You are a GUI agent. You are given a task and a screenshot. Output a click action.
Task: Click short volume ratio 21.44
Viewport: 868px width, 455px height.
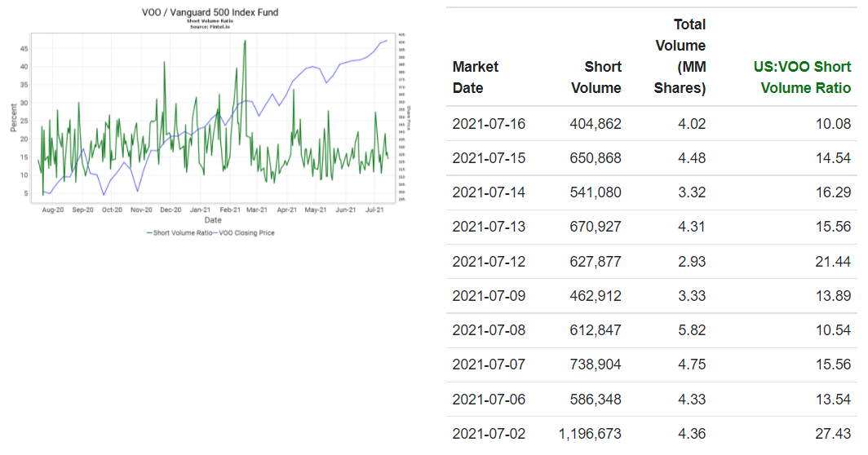833,261
